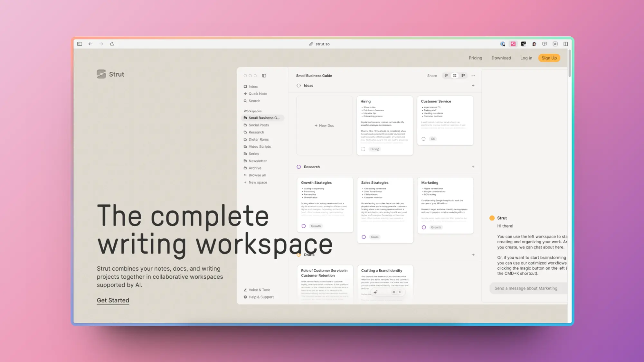This screenshot has height=362, width=644.
Task: Click the page vertical scrollbar
Action: 569,63
